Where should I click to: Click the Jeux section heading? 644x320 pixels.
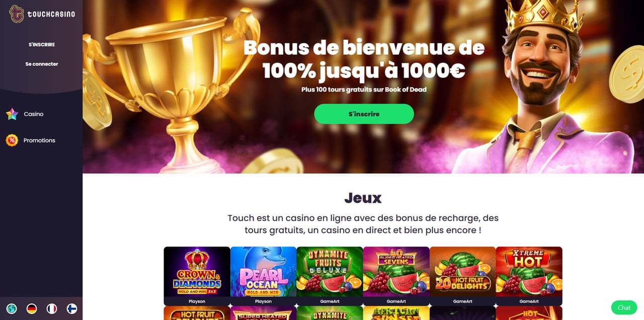coord(363,198)
